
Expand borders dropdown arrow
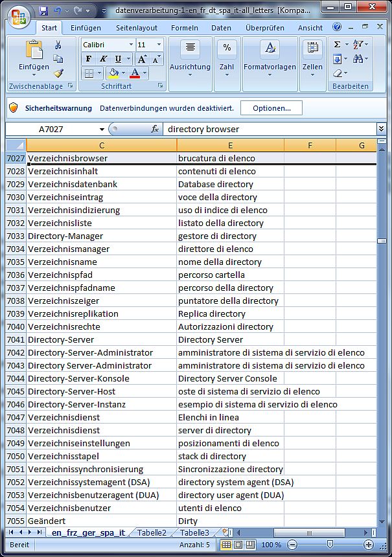coord(99,73)
